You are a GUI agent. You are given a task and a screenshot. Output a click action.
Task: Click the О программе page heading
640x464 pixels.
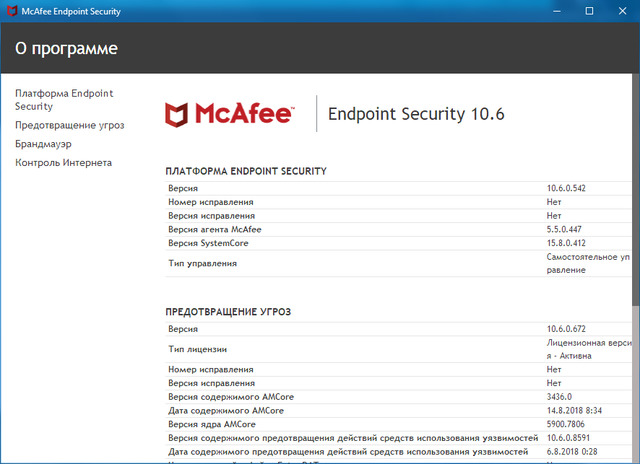[66, 48]
